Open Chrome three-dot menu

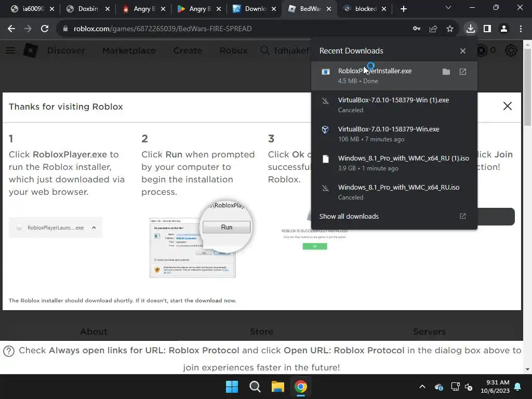521,29
